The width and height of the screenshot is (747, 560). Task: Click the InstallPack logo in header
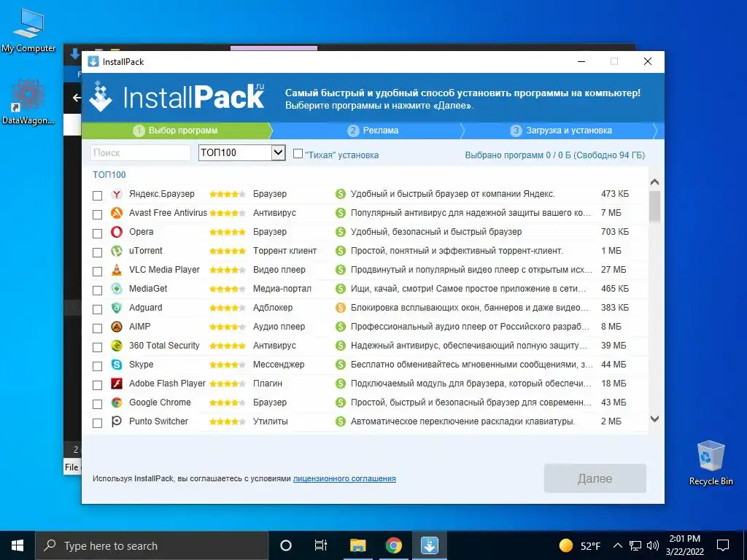click(x=177, y=97)
